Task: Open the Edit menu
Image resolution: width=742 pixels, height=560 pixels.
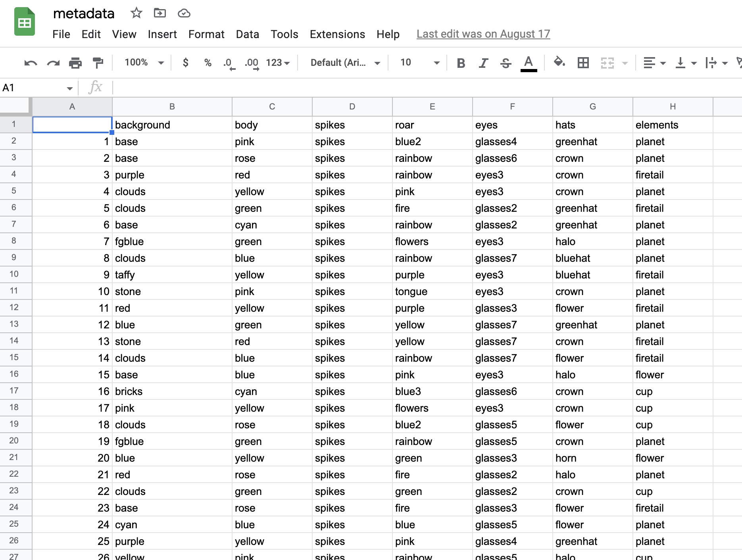Action: click(91, 34)
